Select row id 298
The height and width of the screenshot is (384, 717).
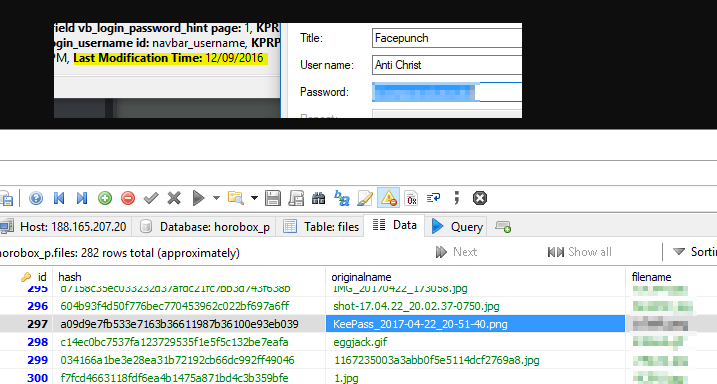[37, 342]
